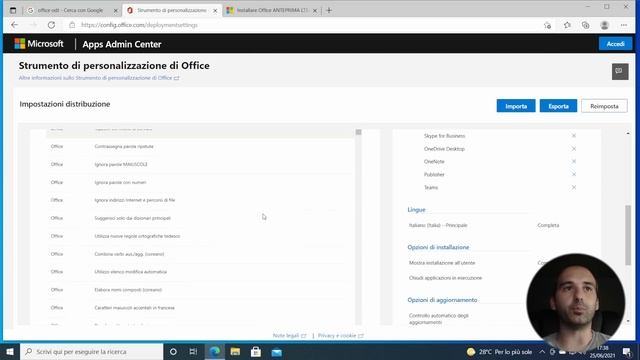640x360 pixels.
Task: Click the site lock icon in address bar
Action: 72,25
